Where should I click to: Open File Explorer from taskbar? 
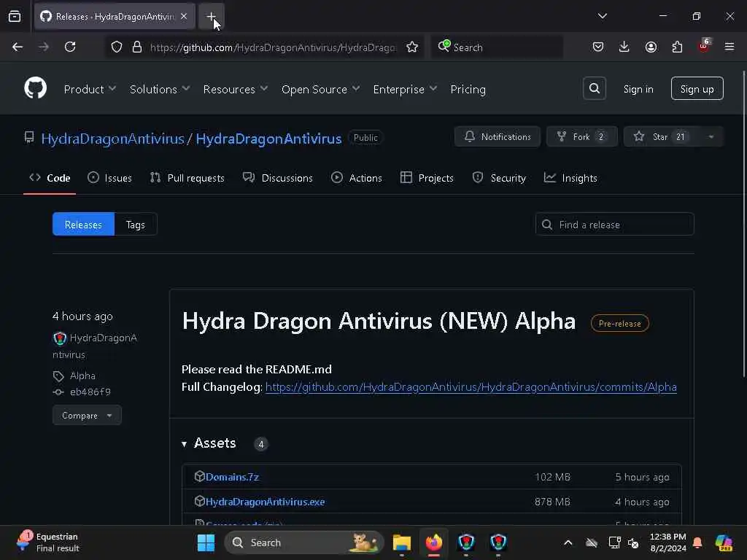tap(402, 542)
